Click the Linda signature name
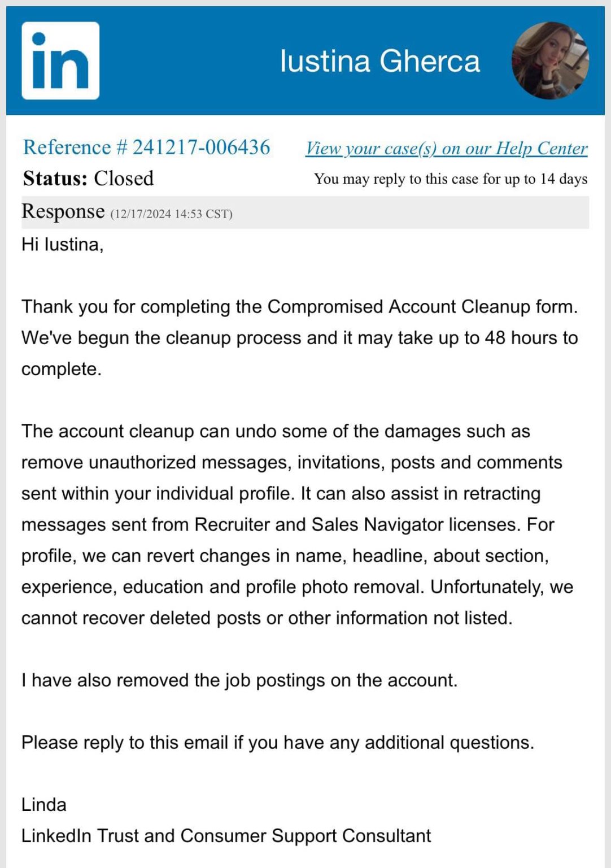The width and height of the screenshot is (611, 868). point(43,805)
